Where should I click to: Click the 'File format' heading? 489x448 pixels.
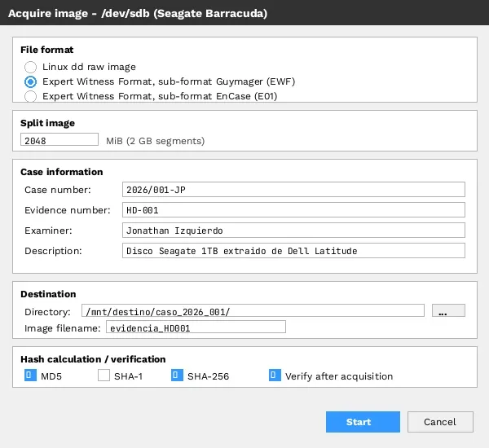[x=47, y=50]
